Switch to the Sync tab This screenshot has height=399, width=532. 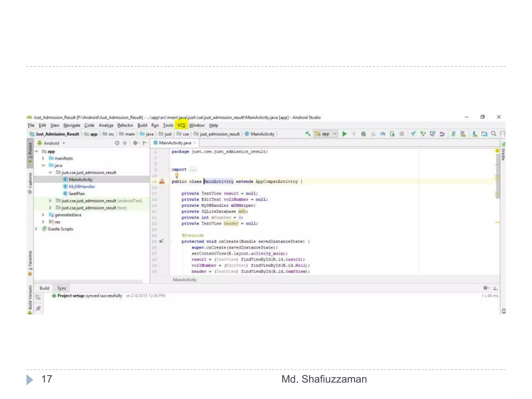[62, 288]
